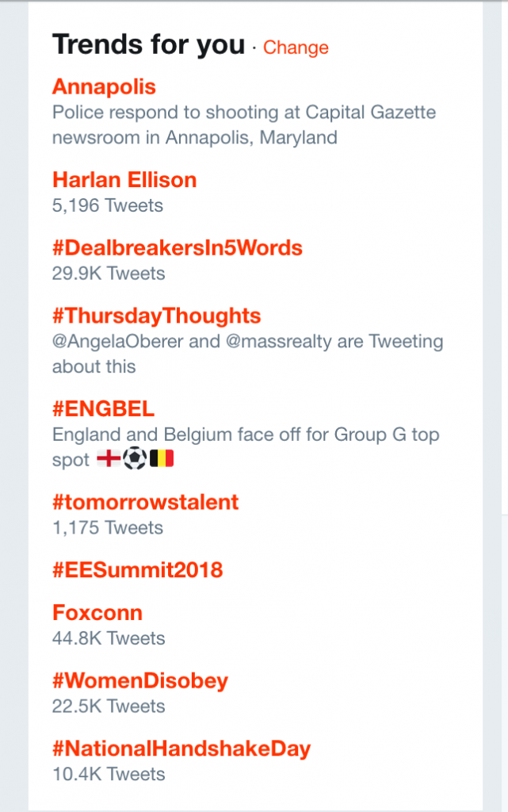
Task: Click the Change link beside Trends for you
Action: point(296,48)
